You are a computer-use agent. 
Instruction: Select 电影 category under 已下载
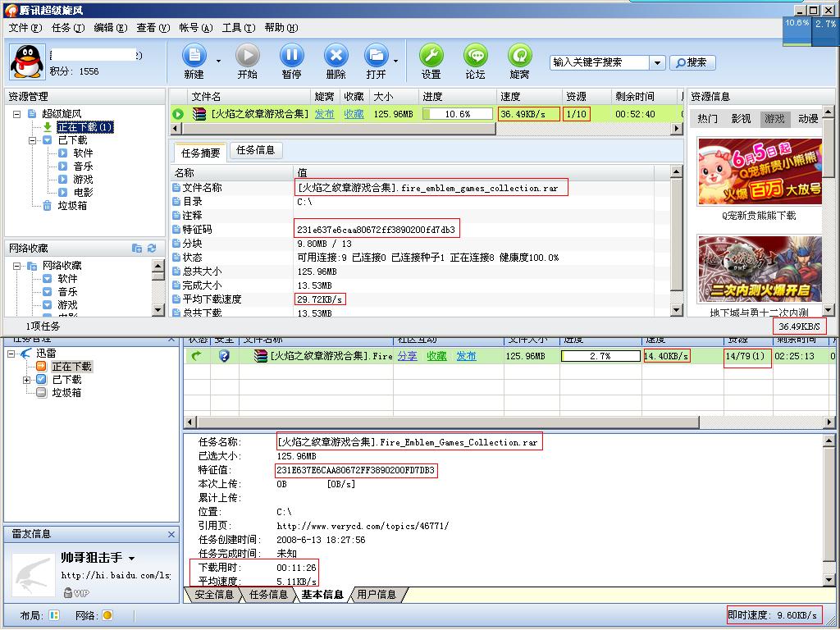coord(83,192)
